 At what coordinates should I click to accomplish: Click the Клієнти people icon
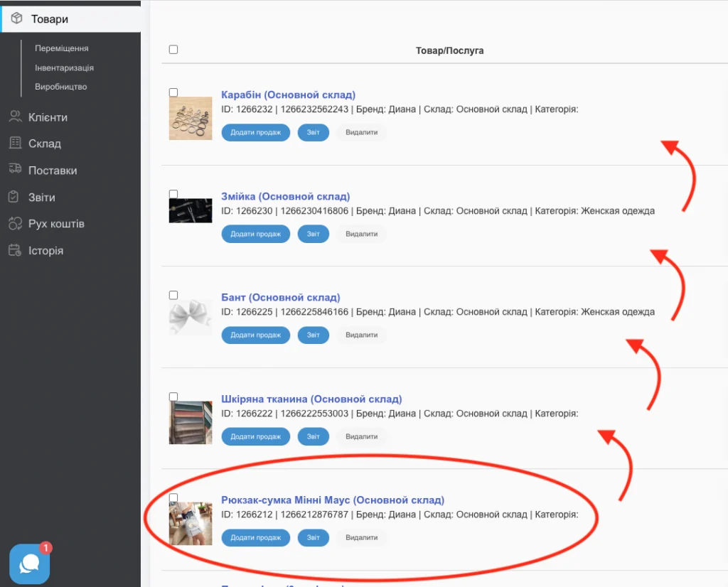tap(16, 117)
